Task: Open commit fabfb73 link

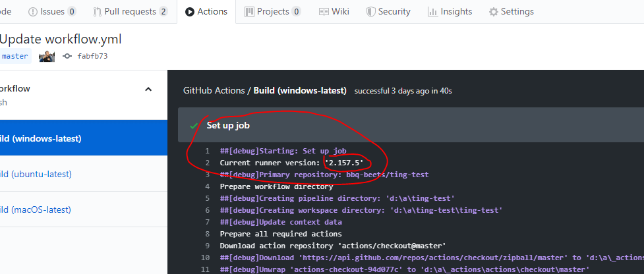Action: 92,56
